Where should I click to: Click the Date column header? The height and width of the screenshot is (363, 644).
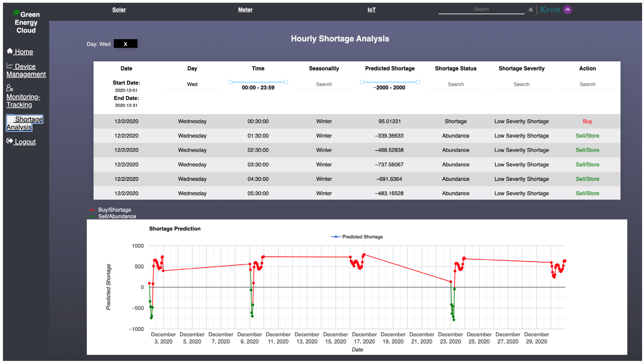[126, 68]
